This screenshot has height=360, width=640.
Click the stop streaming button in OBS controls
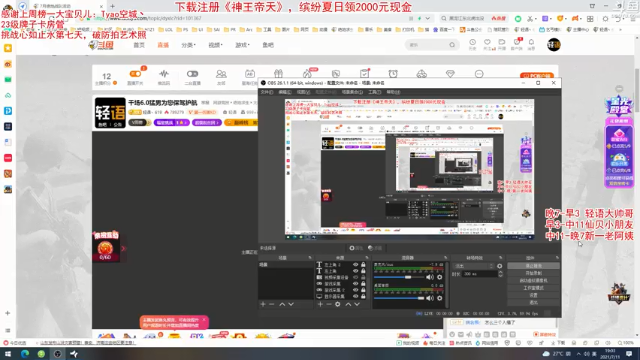tap(533, 266)
